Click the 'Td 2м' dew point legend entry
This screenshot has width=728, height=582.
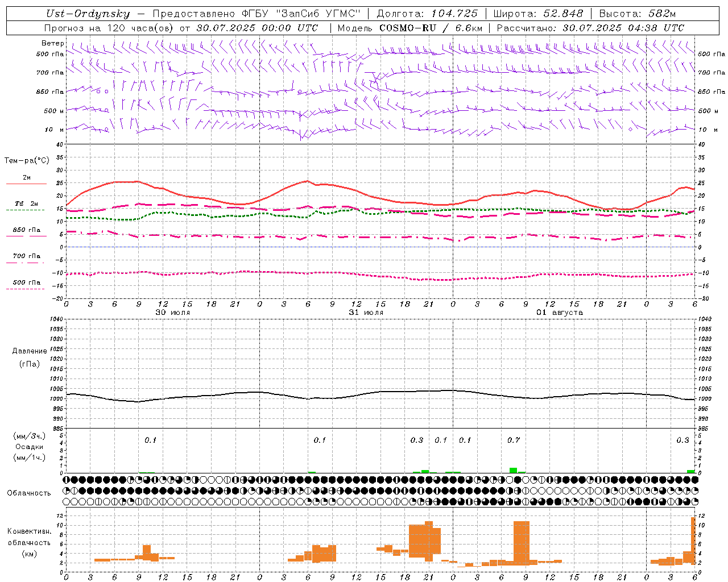26,203
